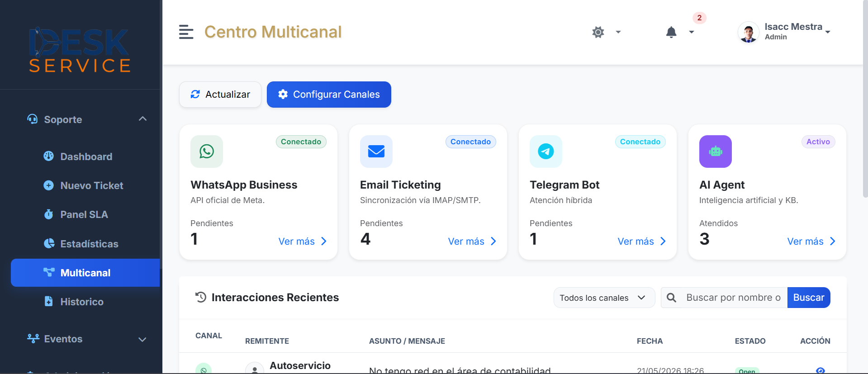Click the Desk Service logo
The height and width of the screenshot is (374, 868).
pos(80,50)
